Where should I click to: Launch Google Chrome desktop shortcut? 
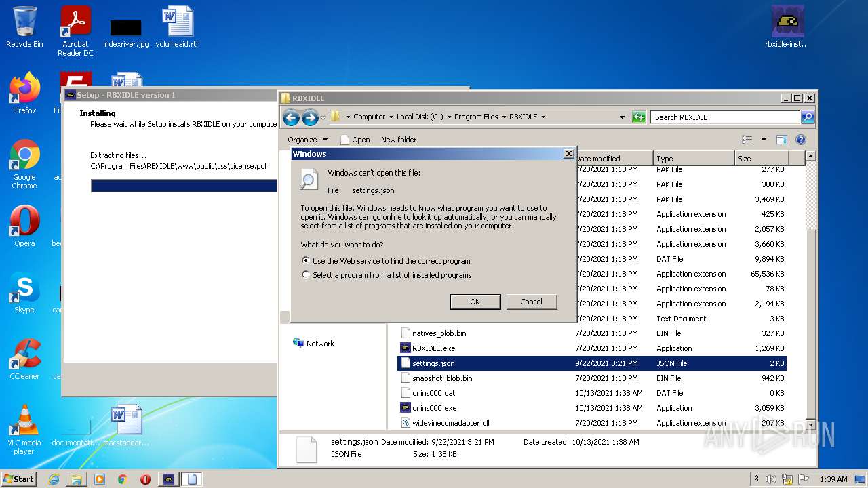coord(24,165)
